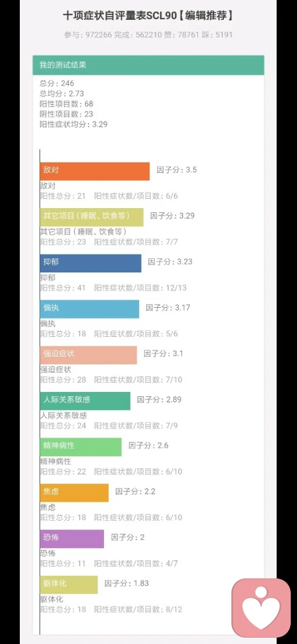
Task: Tap the teal 人际关系敏感 bar
Action: coord(85,401)
